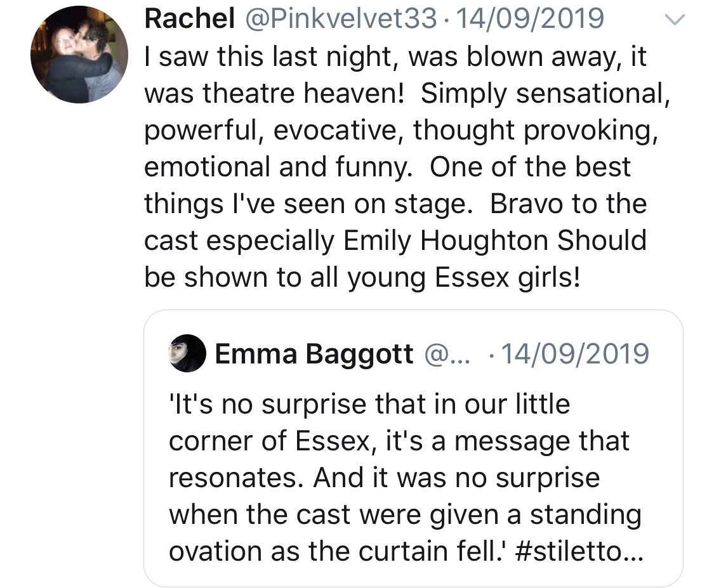The image size is (714, 588).
Task: Click the Emma Baggott name
Action: tap(314, 353)
